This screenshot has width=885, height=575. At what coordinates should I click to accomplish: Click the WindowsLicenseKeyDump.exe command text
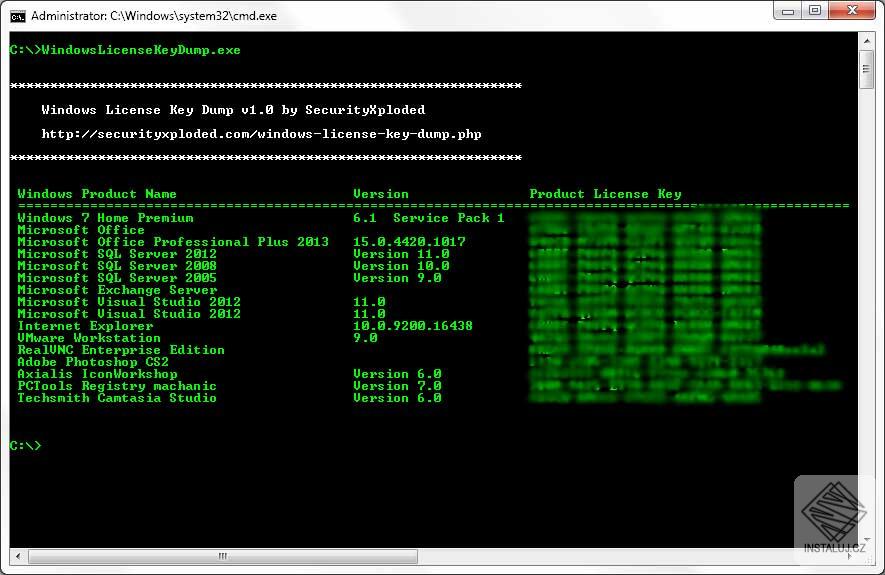141,50
